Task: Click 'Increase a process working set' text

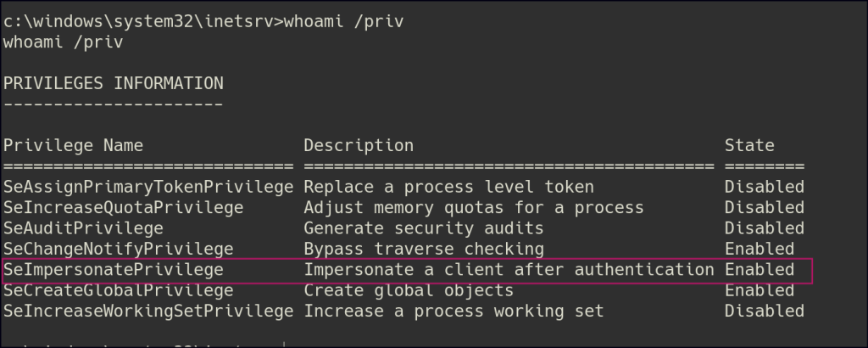Action: point(453,312)
